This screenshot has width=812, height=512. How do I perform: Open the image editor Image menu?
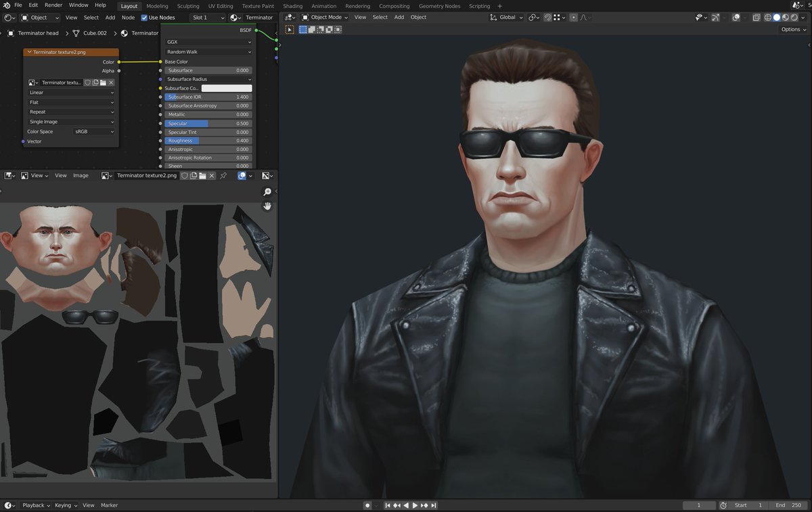81,176
